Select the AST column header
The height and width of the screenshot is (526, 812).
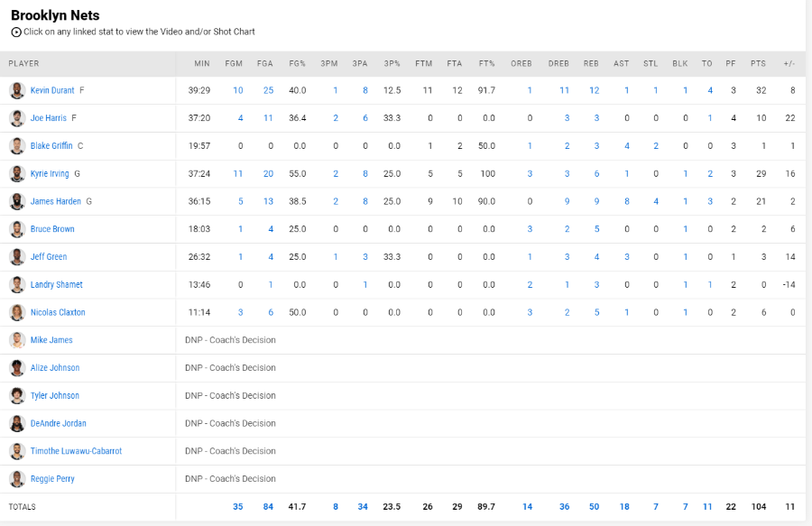tap(622, 64)
